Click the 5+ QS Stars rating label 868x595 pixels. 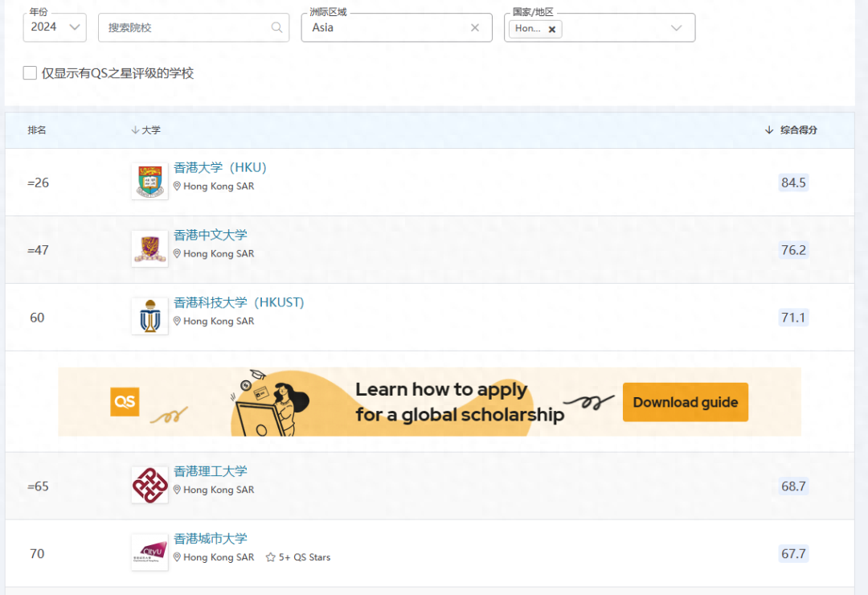(304, 557)
